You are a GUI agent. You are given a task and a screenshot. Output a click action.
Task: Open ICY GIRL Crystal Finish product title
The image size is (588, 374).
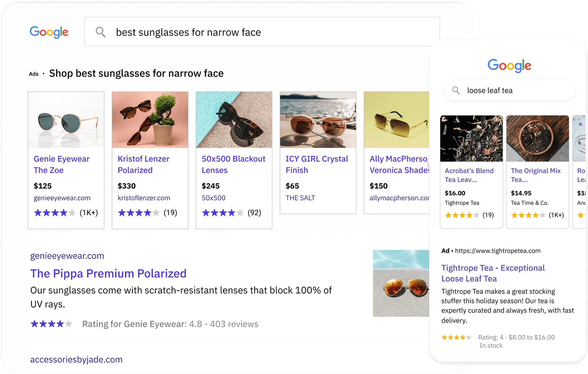click(x=317, y=164)
